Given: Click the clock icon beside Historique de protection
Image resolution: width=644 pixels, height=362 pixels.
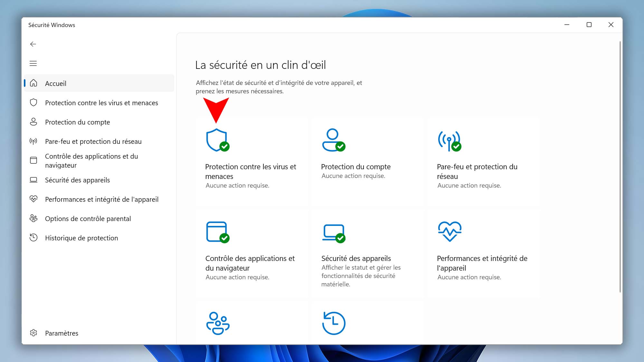Looking at the screenshot, I should point(33,237).
